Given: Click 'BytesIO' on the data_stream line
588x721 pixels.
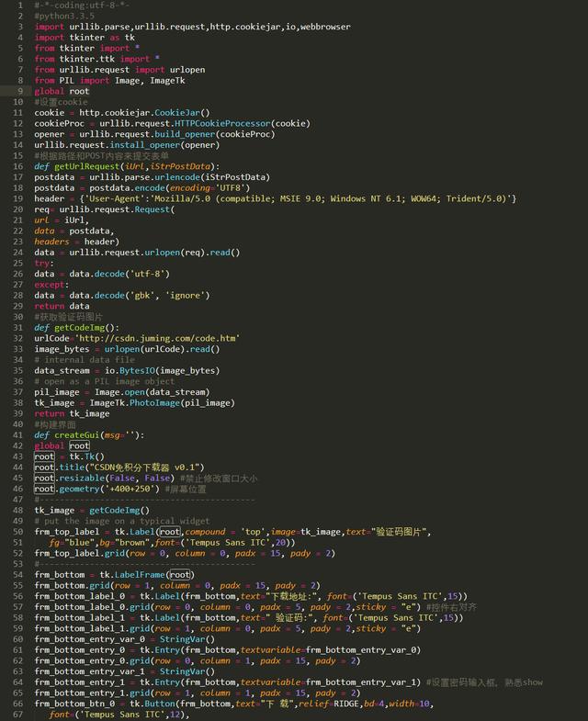Looking at the screenshot, I should tap(137, 371).
